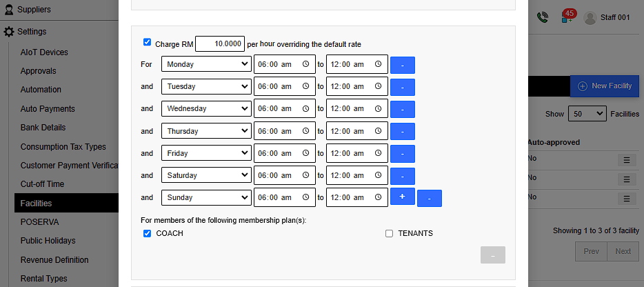The image size is (644, 287).
Task: Click the Settings gear icon in sidebar
Action: (9, 32)
